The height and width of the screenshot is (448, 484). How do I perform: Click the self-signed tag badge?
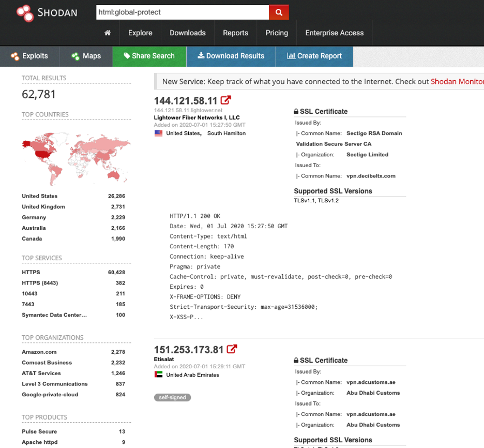[172, 397]
